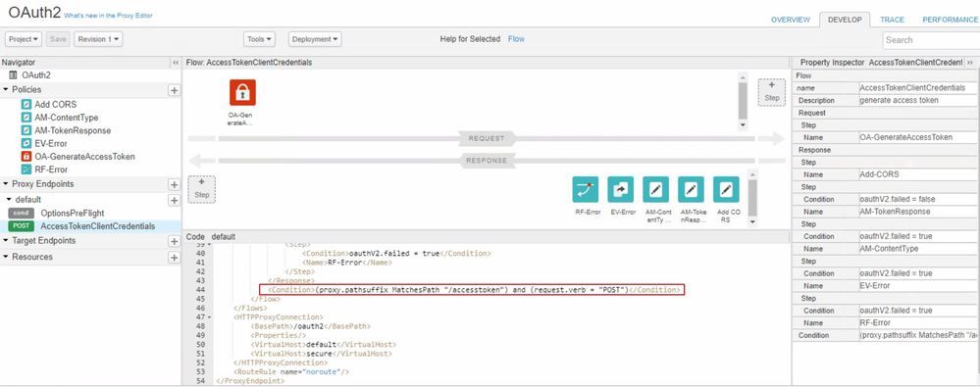The height and width of the screenshot is (387, 980).
Task: Edit the AM-ContentType step name field
Action: click(917, 249)
